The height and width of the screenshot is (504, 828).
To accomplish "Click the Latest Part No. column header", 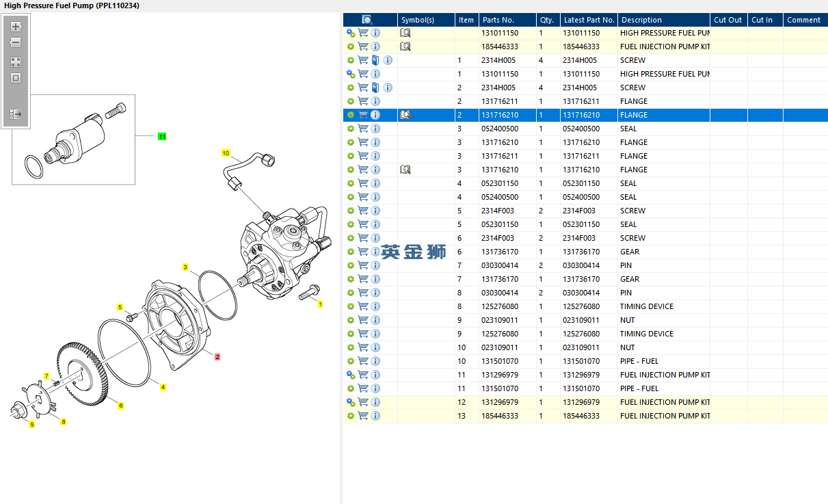I will (589, 20).
